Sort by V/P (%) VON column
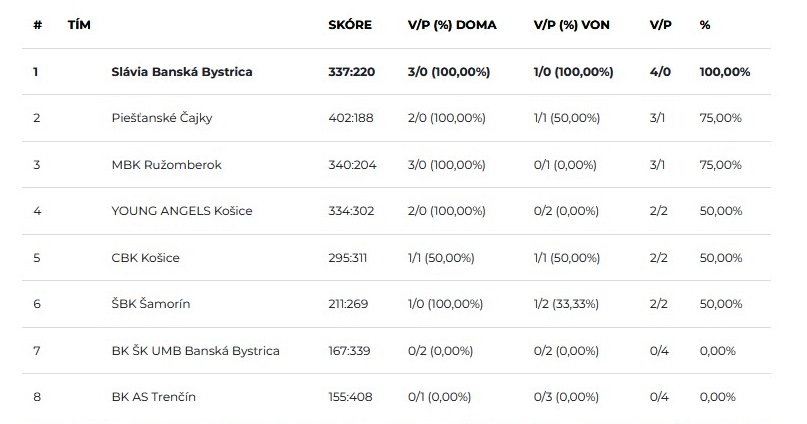 571,25
